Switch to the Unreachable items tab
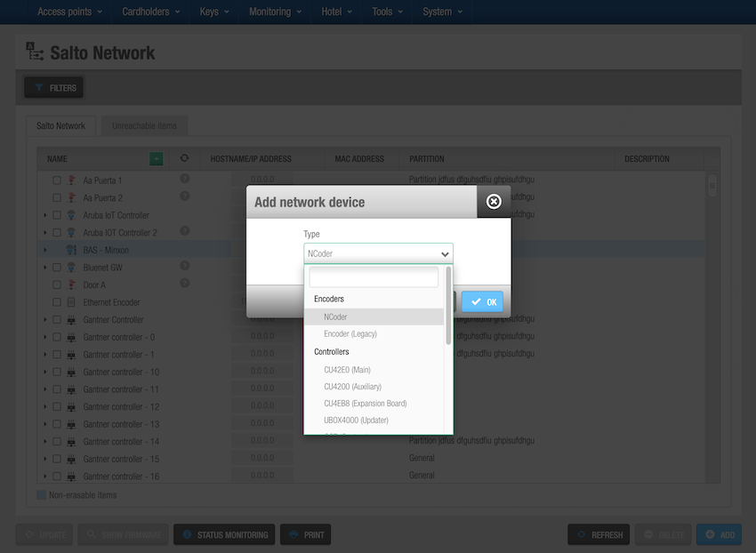The width and height of the screenshot is (756, 553). pyautogui.click(x=144, y=126)
